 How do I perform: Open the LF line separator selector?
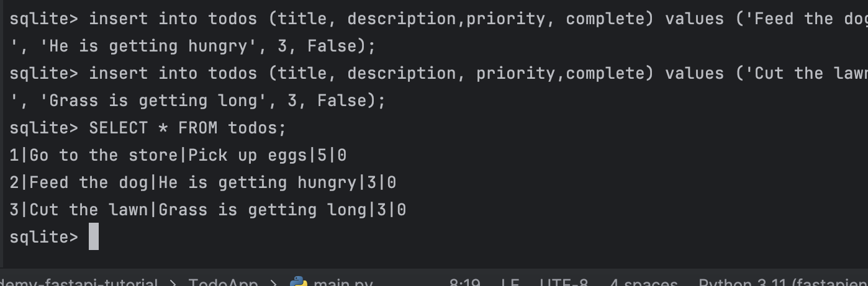(x=510, y=283)
